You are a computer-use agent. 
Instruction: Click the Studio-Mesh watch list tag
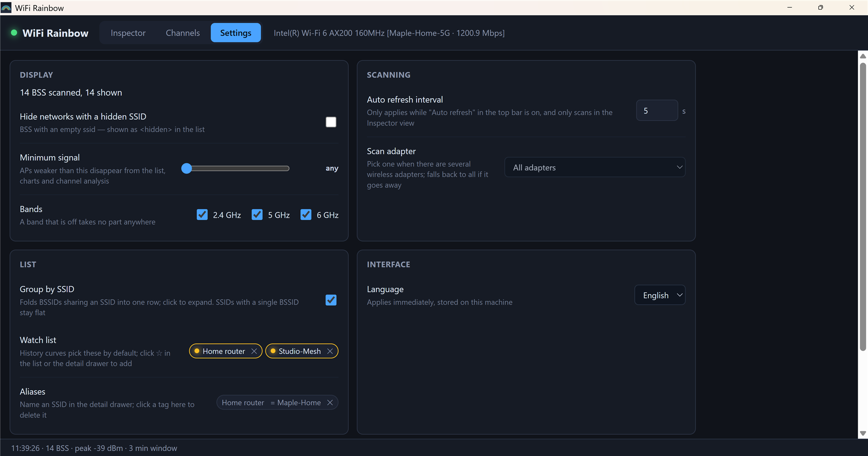click(302, 351)
